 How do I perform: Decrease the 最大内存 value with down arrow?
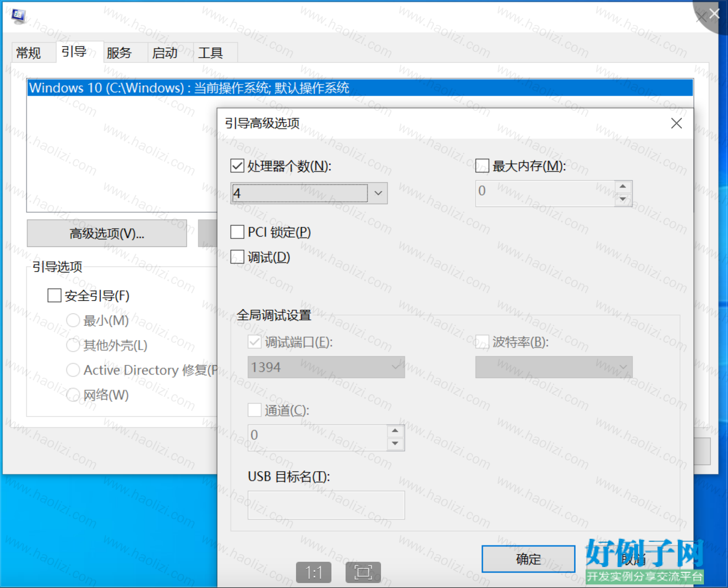click(623, 199)
